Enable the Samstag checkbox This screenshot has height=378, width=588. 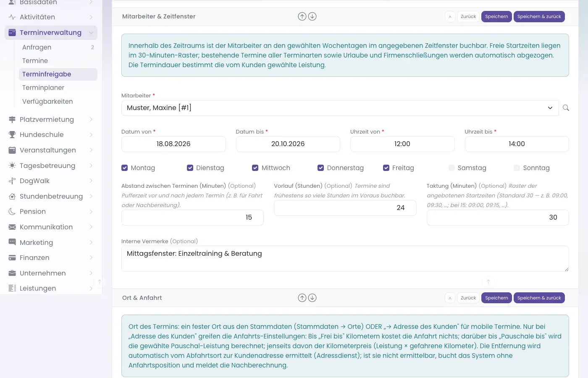point(451,168)
